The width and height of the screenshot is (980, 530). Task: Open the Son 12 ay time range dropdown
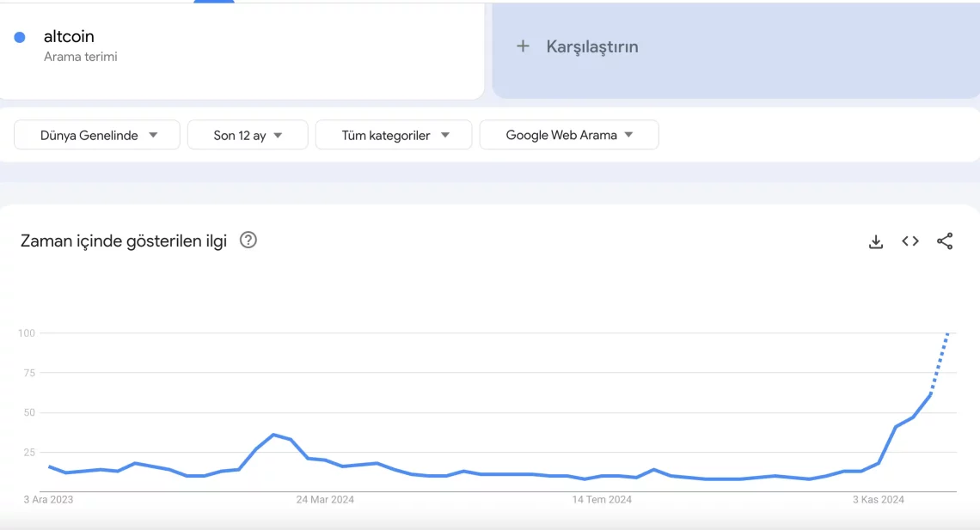point(248,134)
